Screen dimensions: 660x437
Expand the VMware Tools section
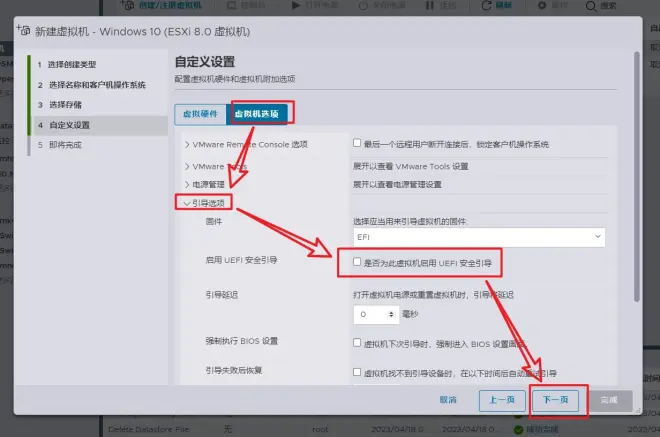point(187,166)
